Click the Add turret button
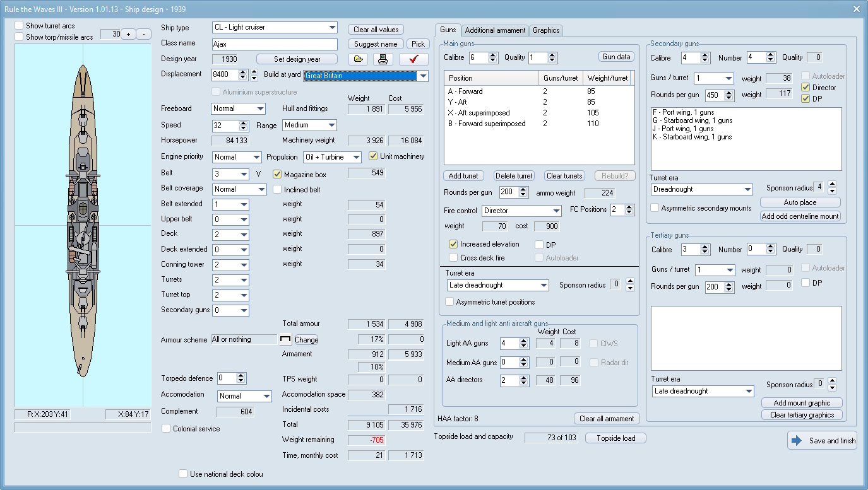Image resolution: width=868 pixels, height=490 pixels. (463, 176)
